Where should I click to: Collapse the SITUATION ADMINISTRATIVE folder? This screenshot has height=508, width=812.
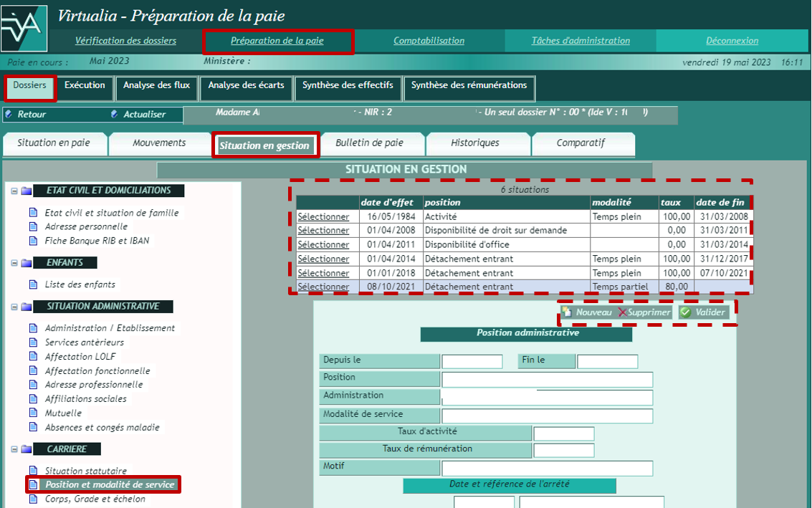[x=14, y=307]
